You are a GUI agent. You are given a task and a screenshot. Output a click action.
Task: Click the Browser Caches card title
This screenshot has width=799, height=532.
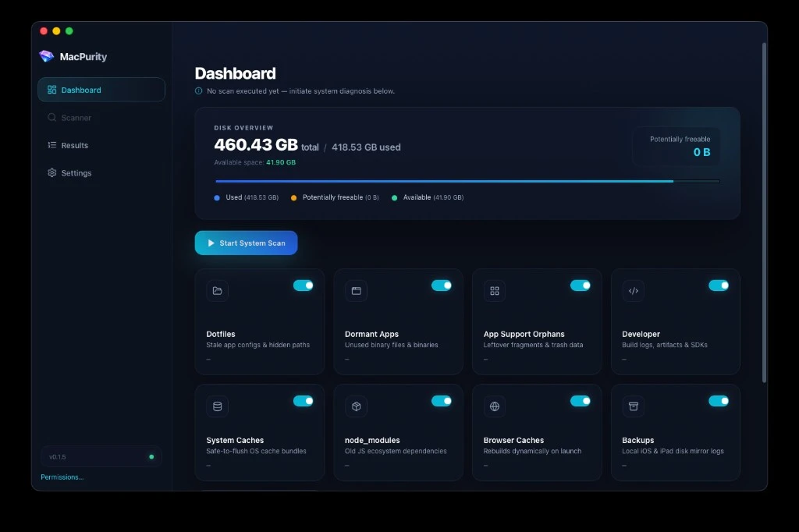click(x=513, y=440)
